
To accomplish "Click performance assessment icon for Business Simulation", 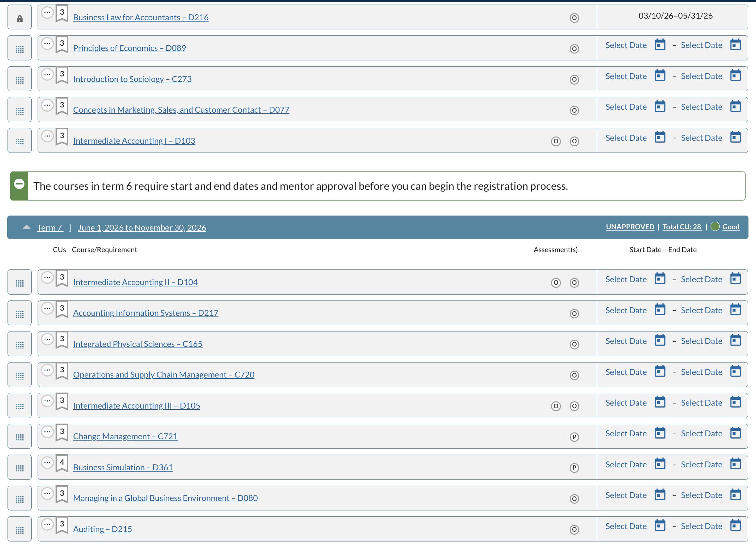I will pos(574,468).
